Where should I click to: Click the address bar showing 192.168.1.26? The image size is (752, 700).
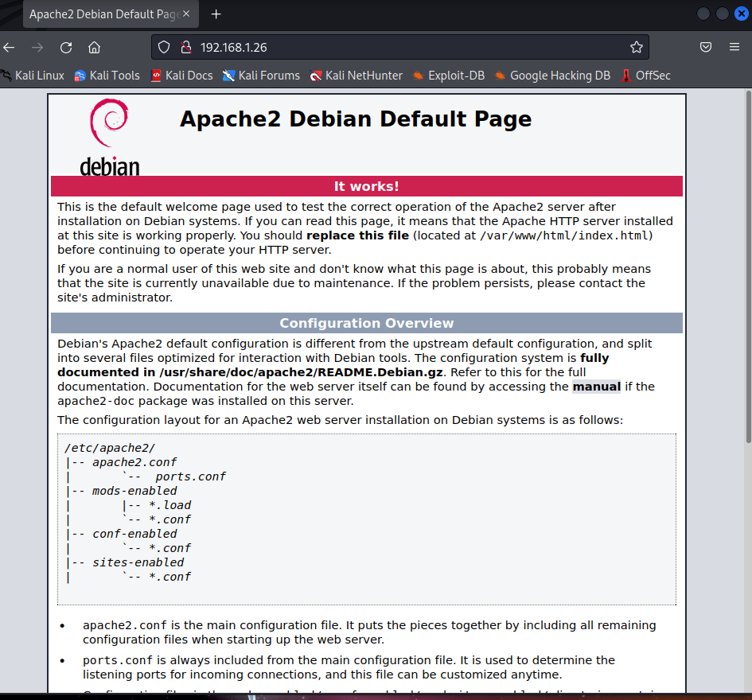pyautogui.click(x=400, y=47)
